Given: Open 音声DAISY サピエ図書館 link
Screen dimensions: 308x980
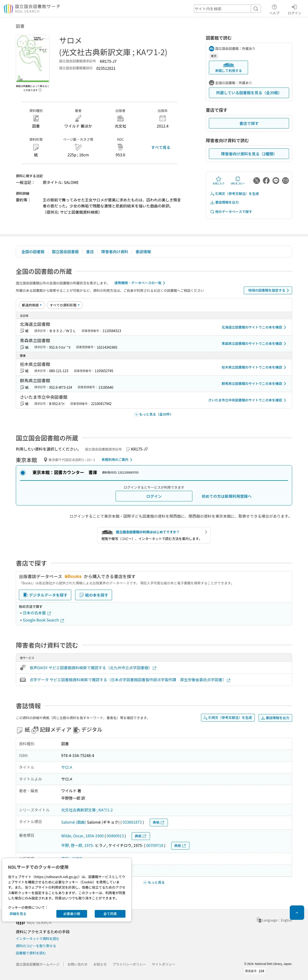Looking at the screenshot, I should pyautogui.click(x=93, y=668).
